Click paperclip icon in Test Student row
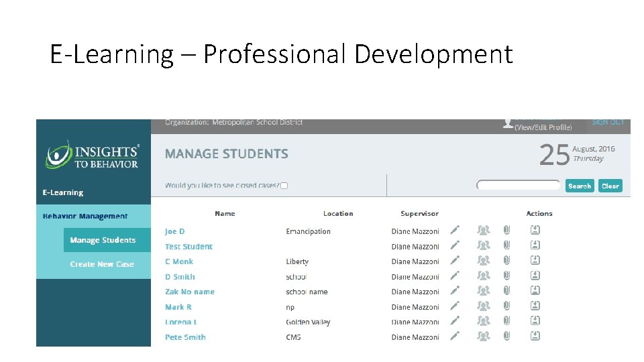This screenshot has width=644, height=362. 507,245
